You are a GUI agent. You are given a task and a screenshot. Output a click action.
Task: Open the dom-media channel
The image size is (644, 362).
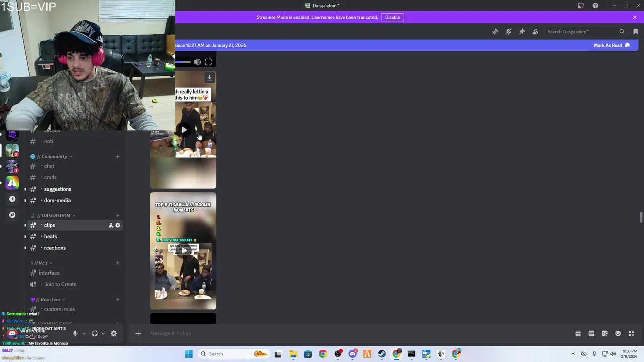pos(75,200)
